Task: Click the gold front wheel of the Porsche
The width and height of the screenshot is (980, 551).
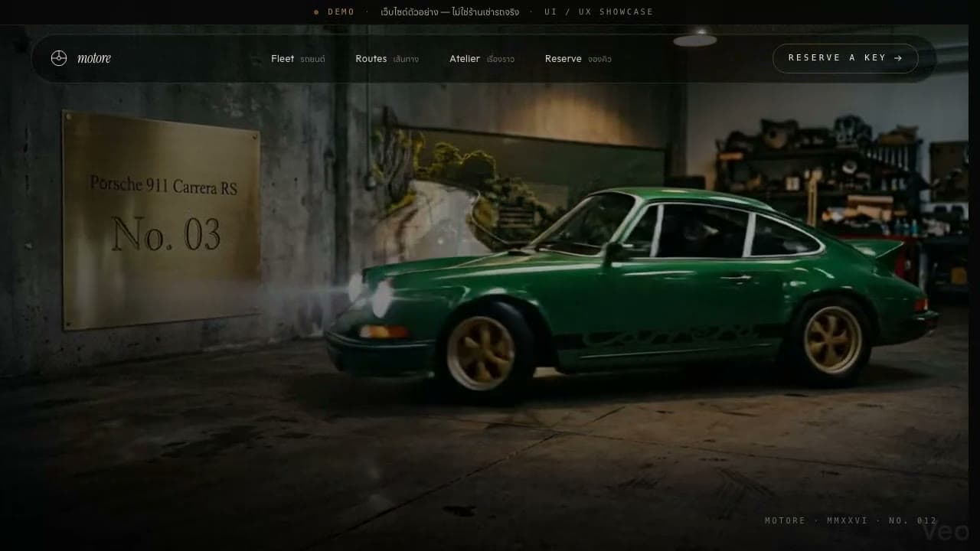Action: [x=481, y=353]
